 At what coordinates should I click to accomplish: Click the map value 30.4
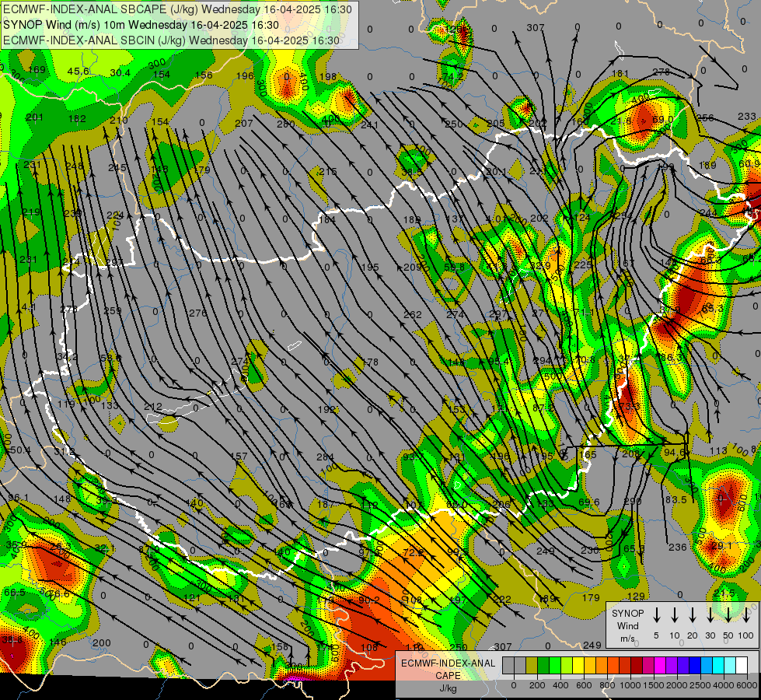point(120,73)
